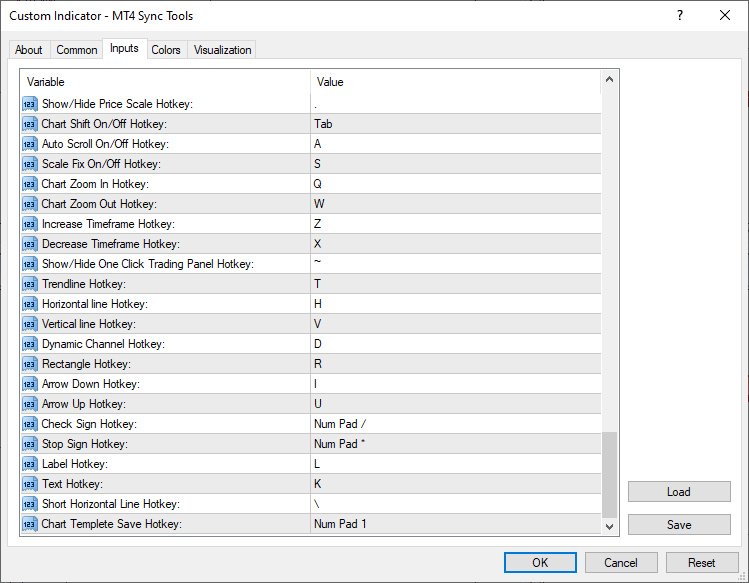Screen dimensions: 749x583
Task: Select value 'D' for Dynamic Channel Hotkey
Action: tap(318, 345)
